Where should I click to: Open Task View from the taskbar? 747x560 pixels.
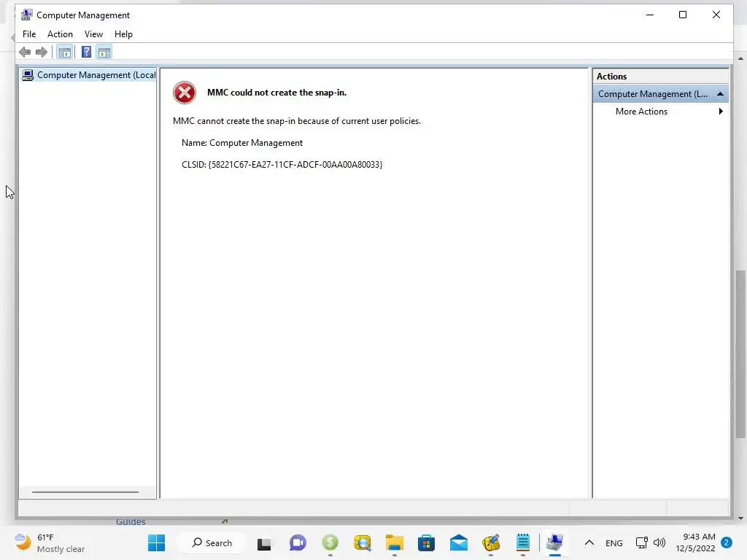click(264, 543)
